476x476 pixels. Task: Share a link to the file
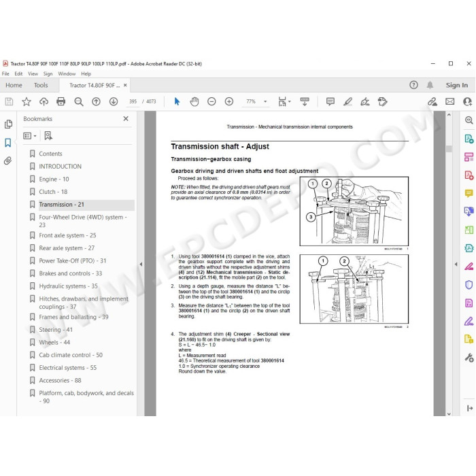coord(432,101)
